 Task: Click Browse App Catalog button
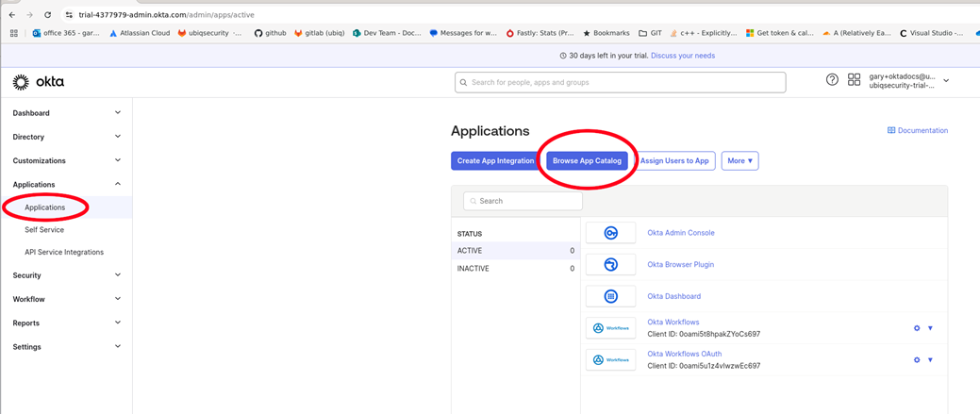coord(587,160)
